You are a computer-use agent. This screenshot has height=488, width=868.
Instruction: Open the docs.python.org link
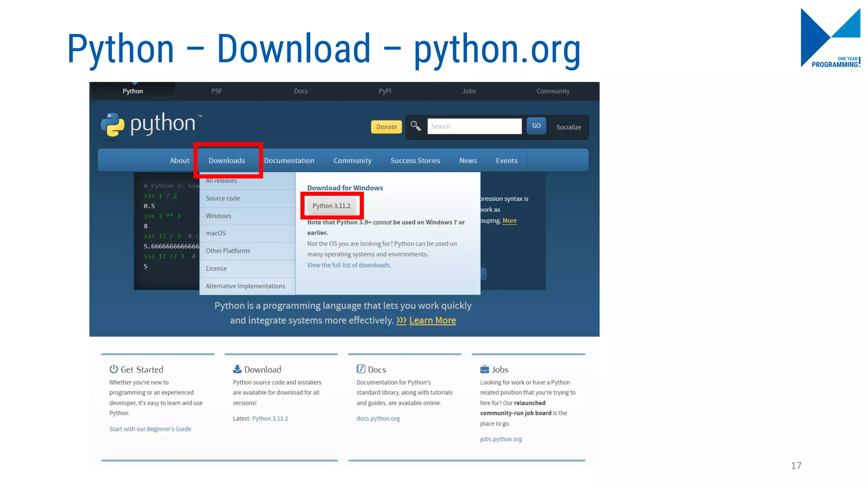click(x=378, y=419)
